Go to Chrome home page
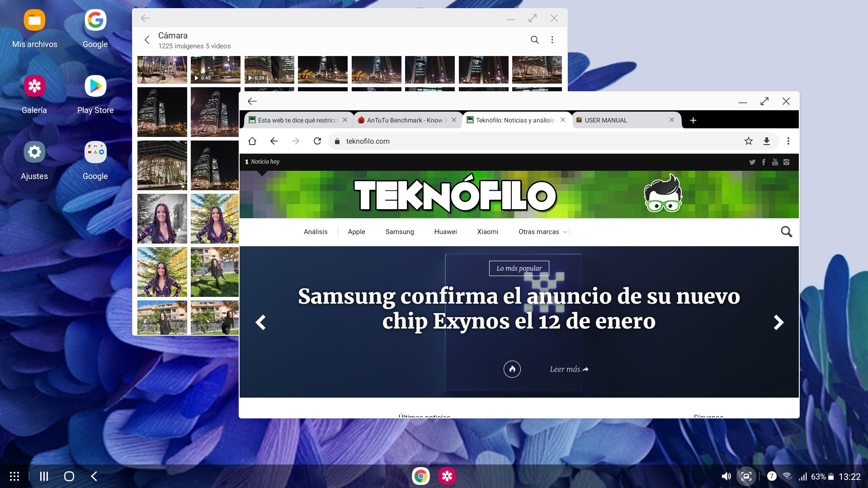Screen dimensions: 868x488 coord(252,141)
